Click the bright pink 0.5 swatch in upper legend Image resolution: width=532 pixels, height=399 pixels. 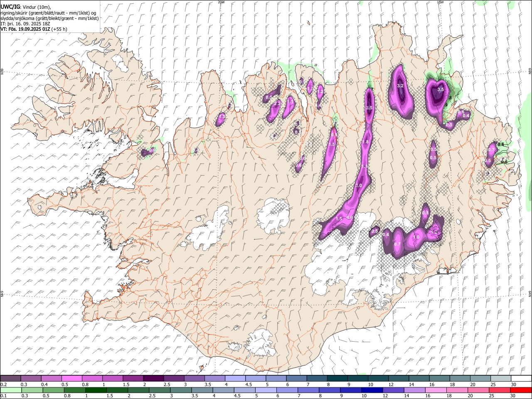[x=72, y=379]
